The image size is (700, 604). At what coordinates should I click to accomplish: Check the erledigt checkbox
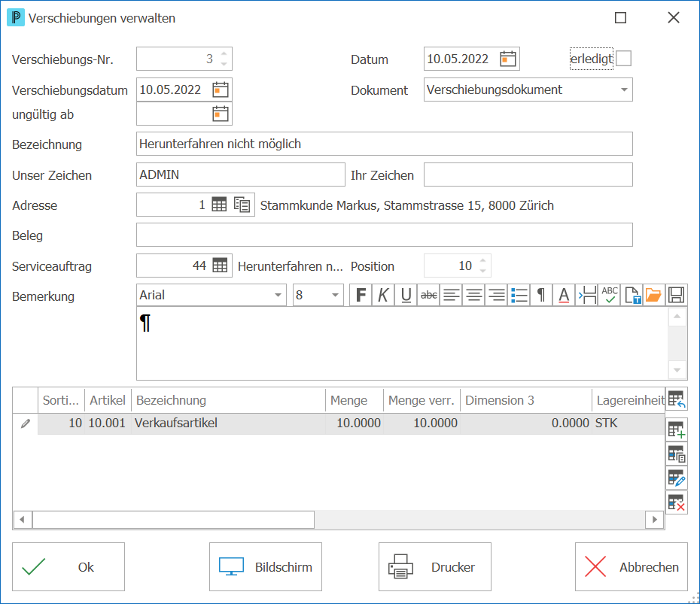(x=624, y=59)
